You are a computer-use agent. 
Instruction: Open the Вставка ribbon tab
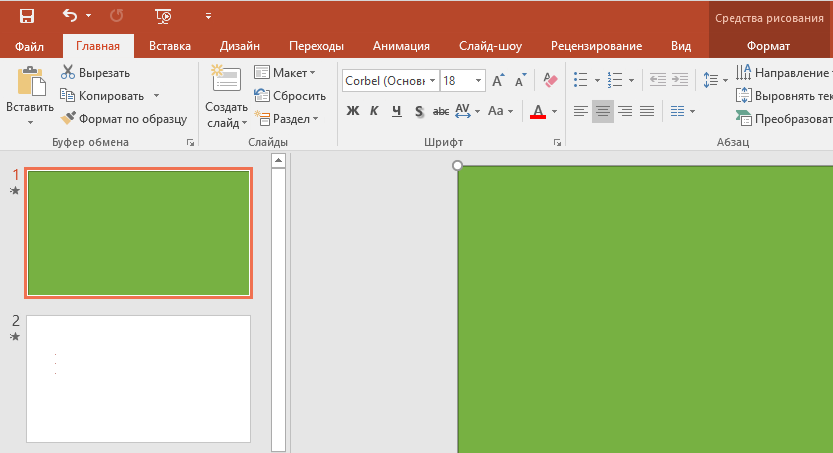(170, 46)
